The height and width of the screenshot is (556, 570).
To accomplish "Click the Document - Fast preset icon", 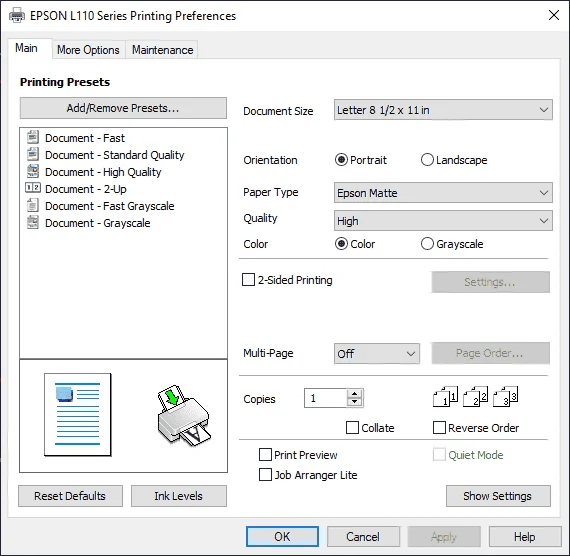I will (x=33, y=137).
